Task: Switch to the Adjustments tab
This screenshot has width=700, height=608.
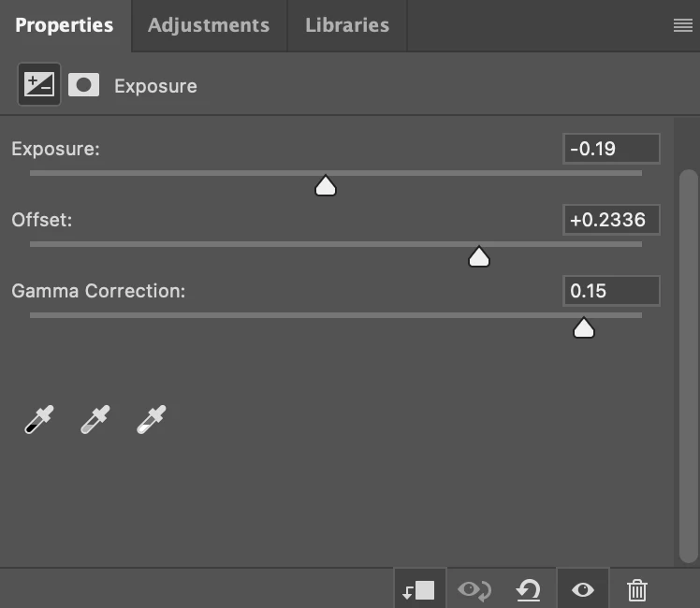Action: coord(209,25)
